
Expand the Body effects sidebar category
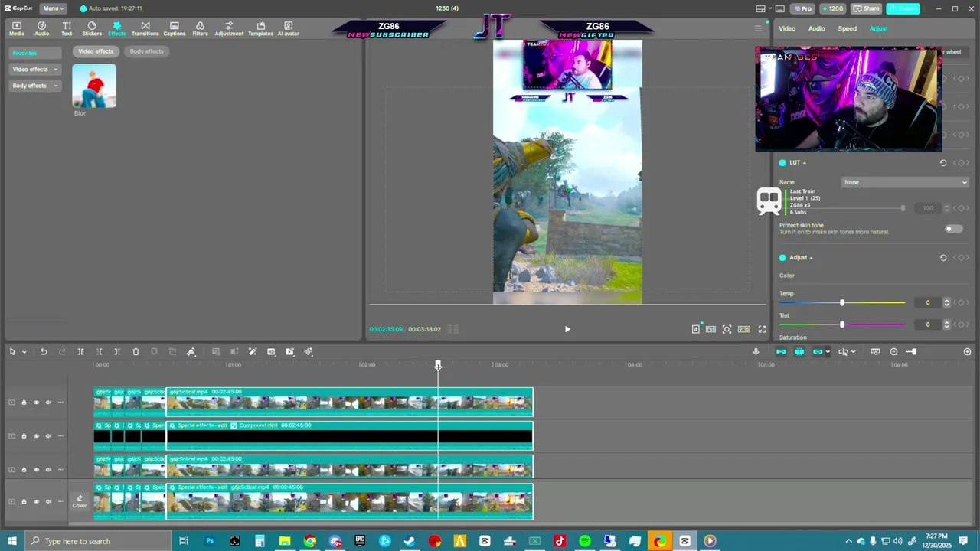pos(34,86)
